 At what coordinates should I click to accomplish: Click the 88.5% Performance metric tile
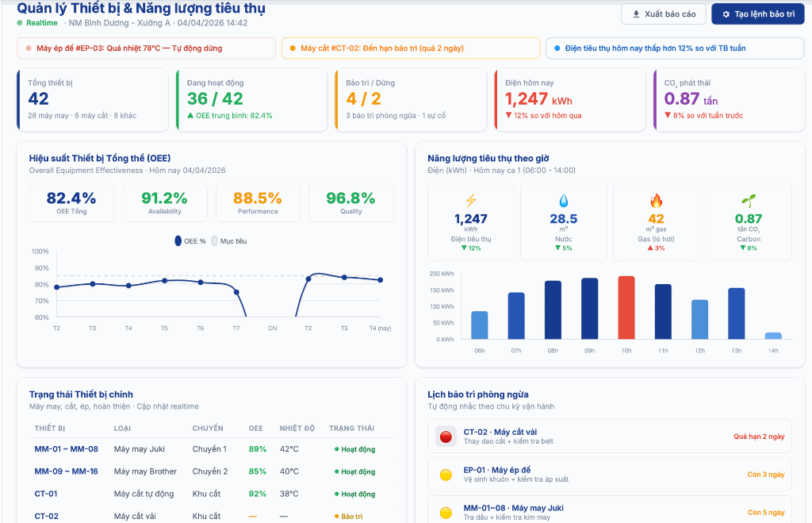click(258, 202)
